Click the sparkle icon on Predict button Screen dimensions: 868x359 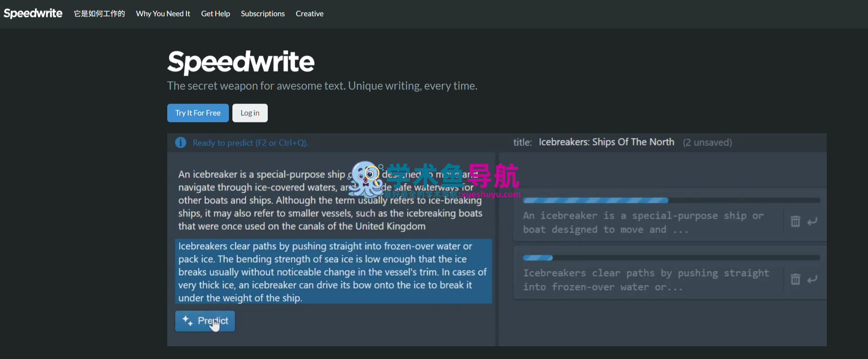(187, 321)
